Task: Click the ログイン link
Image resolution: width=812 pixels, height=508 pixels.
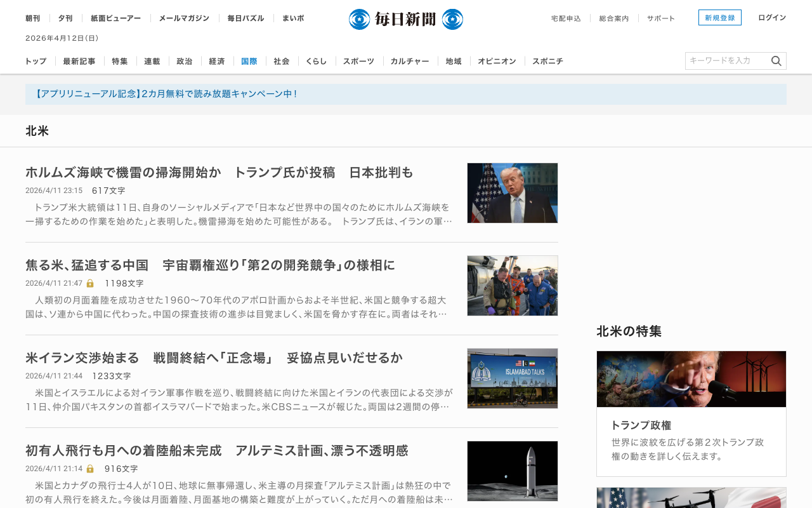Action: [x=772, y=18]
